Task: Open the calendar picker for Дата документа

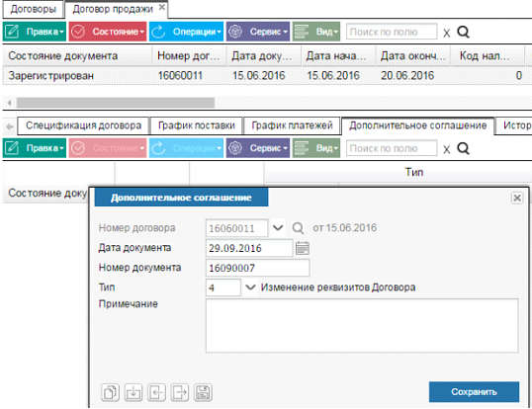Action: tap(303, 248)
